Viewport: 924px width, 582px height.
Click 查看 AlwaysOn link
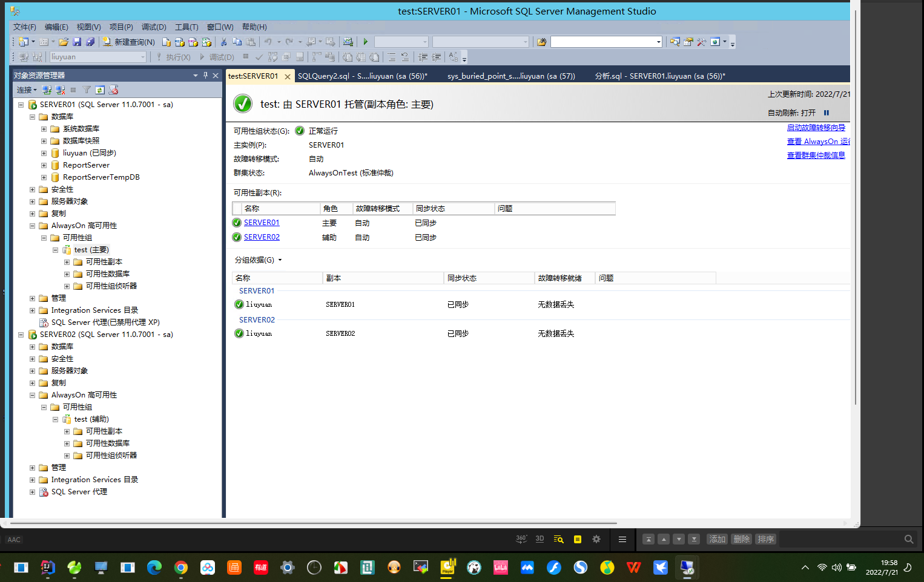(x=819, y=142)
